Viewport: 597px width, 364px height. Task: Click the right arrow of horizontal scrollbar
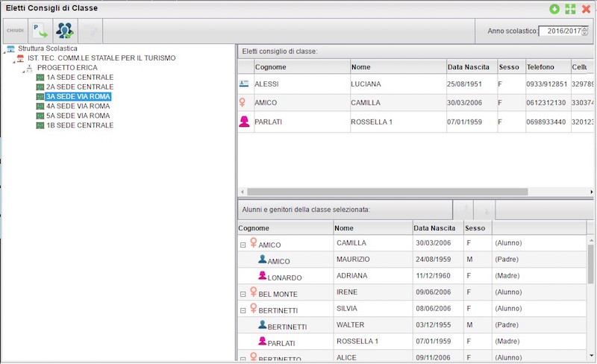click(x=591, y=192)
